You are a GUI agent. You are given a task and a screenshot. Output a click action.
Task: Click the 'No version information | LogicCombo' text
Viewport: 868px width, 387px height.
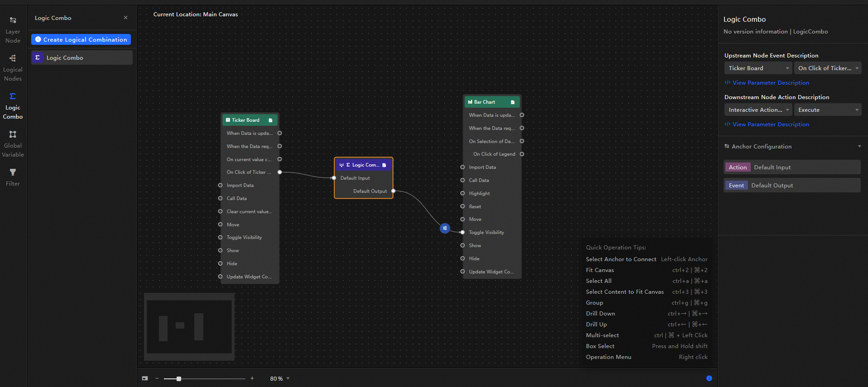click(776, 32)
